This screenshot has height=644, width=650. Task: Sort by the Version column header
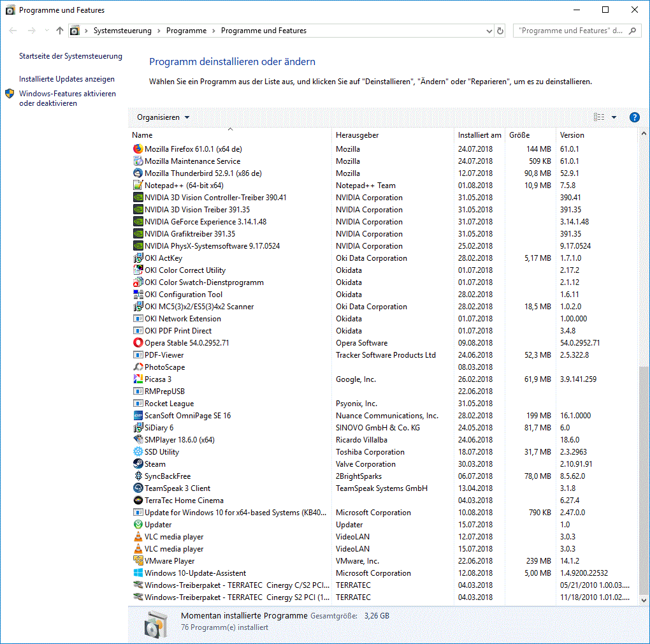click(596, 135)
